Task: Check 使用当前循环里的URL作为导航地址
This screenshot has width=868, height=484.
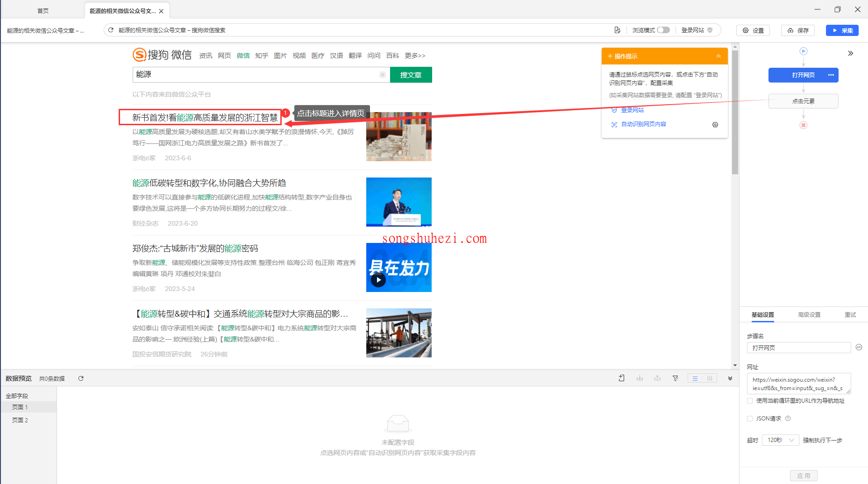Action: pos(750,401)
